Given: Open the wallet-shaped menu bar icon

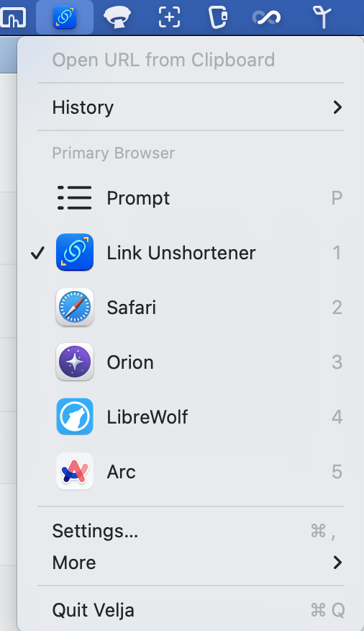Looking at the screenshot, I should coord(218,17).
